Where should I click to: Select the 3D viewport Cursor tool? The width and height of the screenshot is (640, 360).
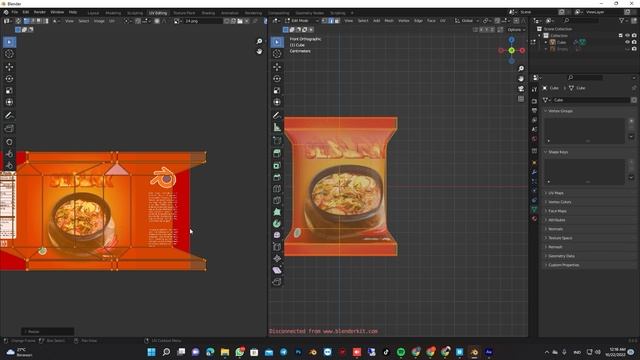tap(277, 54)
